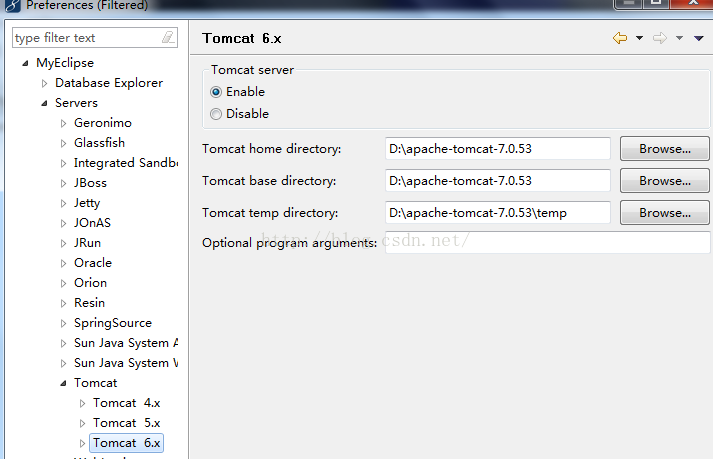Select Database Explorer in the tree
Screen dimensions: 713x459
tap(109, 83)
